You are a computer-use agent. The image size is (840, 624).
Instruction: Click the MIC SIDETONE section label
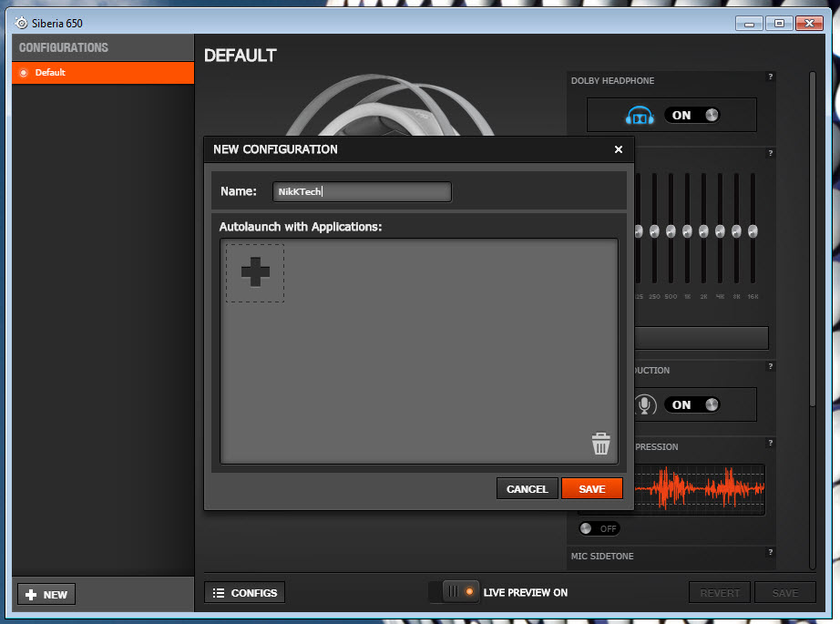602,556
